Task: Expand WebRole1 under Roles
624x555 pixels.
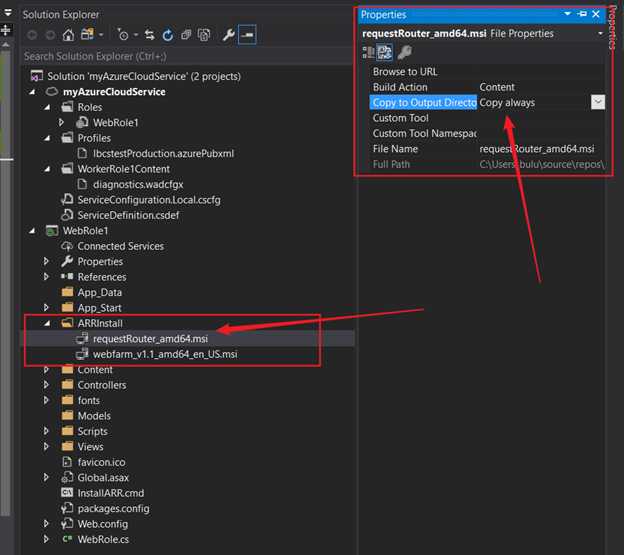Action: tap(61, 123)
